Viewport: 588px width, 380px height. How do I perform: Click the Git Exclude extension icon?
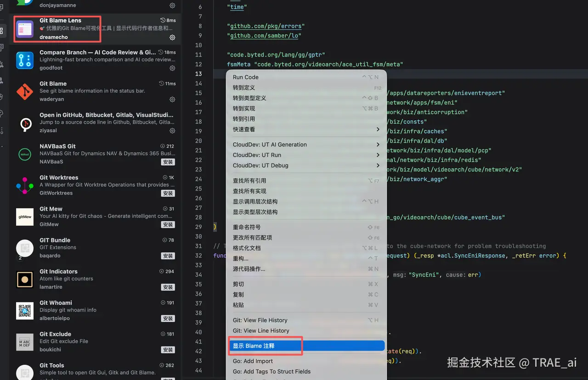[25, 342]
